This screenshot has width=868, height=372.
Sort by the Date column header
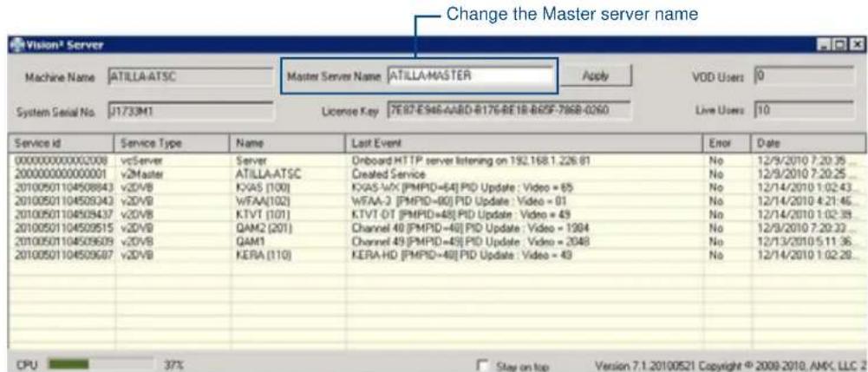click(808, 143)
